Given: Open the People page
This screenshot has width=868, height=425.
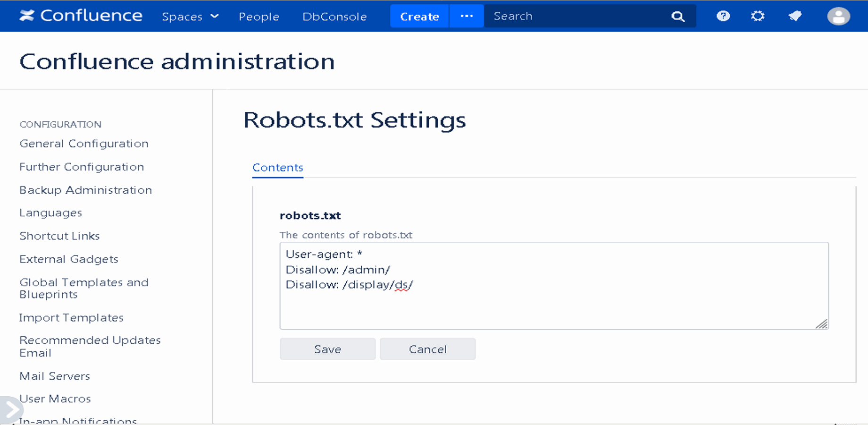Looking at the screenshot, I should [x=259, y=17].
